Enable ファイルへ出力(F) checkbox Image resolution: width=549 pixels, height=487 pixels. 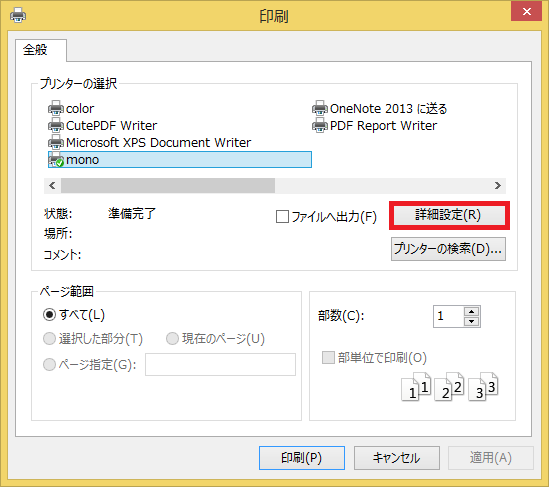tap(282, 216)
